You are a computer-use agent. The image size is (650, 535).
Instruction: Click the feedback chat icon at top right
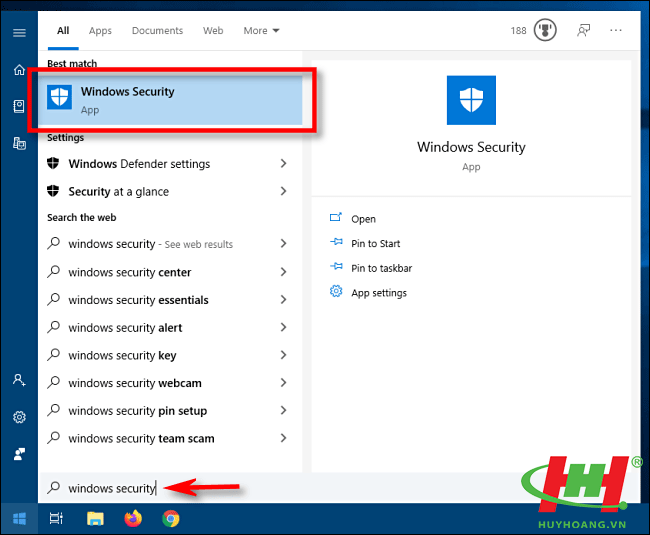click(x=583, y=30)
